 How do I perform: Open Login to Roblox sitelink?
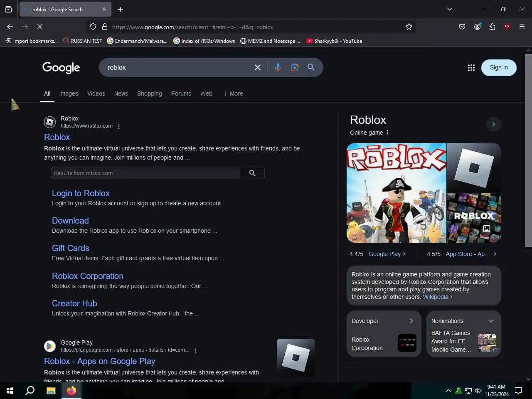[x=81, y=193]
